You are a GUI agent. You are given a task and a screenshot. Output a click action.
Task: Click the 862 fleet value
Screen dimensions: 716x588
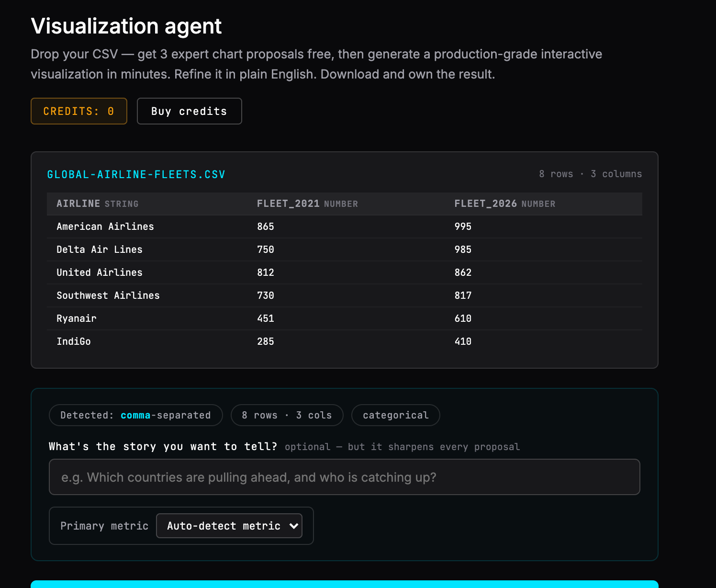click(463, 272)
